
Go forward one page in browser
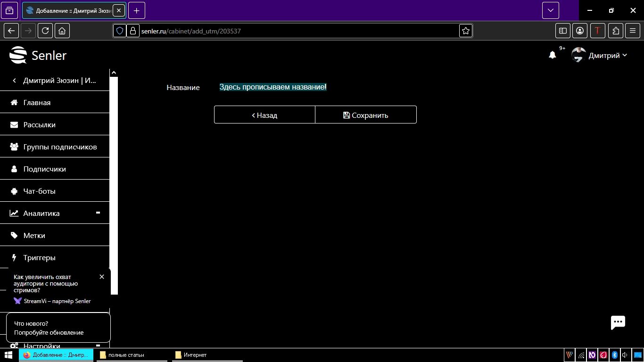point(28,31)
